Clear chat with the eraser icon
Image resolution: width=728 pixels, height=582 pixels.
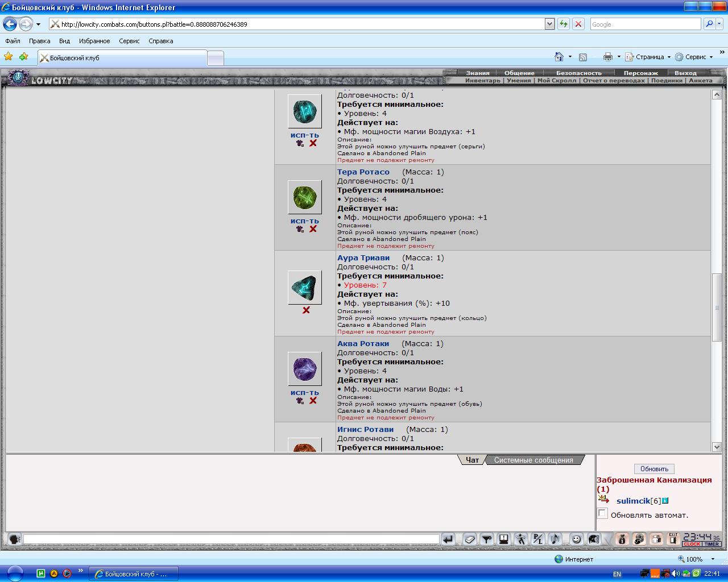point(470,539)
